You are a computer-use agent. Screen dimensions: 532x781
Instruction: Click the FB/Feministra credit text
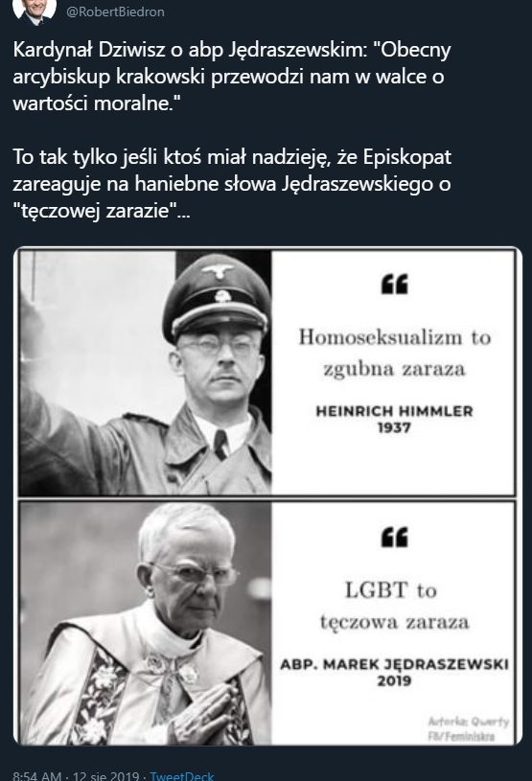(x=461, y=736)
